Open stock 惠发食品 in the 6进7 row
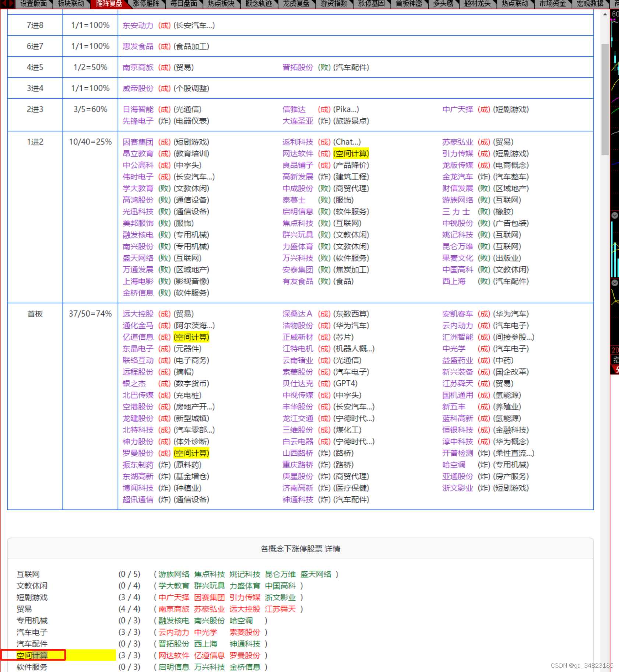Viewport: 619px width, 672px height. click(x=138, y=46)
